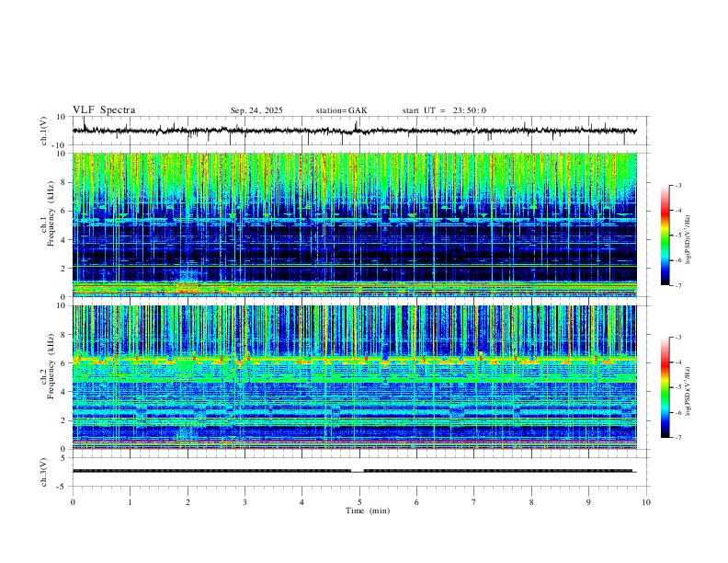The image size is (728, 563).
Task: Click the '9' tick on the time axis
Action: 588,502
